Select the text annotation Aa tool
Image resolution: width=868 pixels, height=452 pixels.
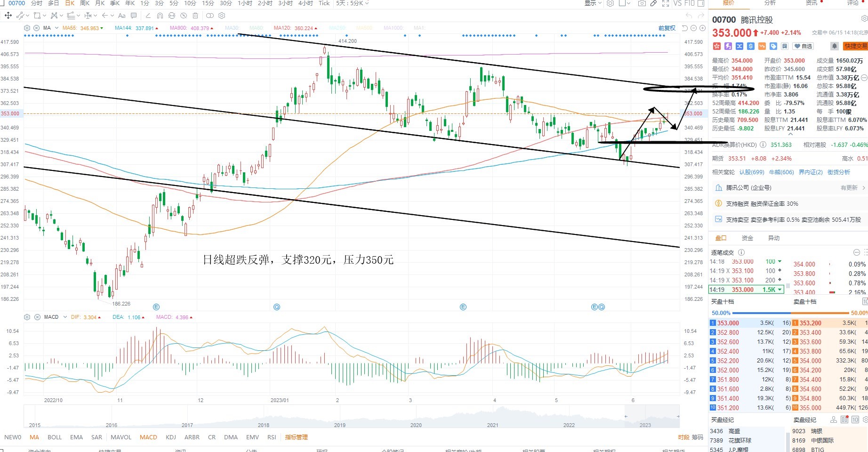[121, 16]
